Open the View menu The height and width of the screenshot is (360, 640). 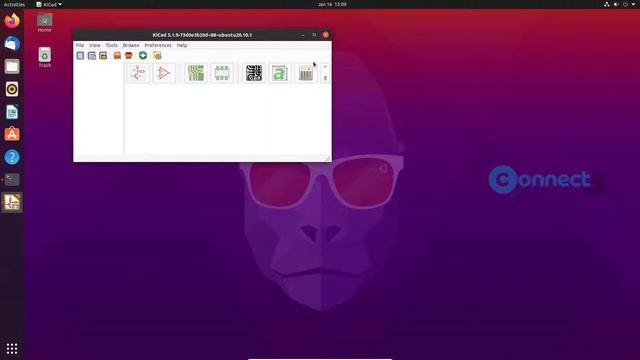[95, 45]
